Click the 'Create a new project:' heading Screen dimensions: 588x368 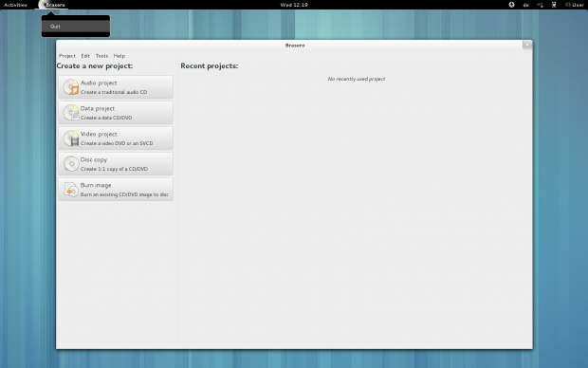95,66
